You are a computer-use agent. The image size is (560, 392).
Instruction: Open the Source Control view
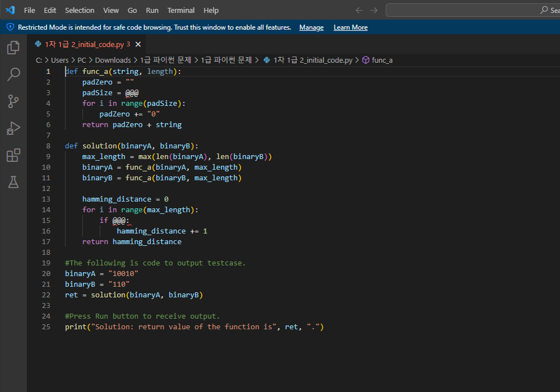(x=13, y=101)
